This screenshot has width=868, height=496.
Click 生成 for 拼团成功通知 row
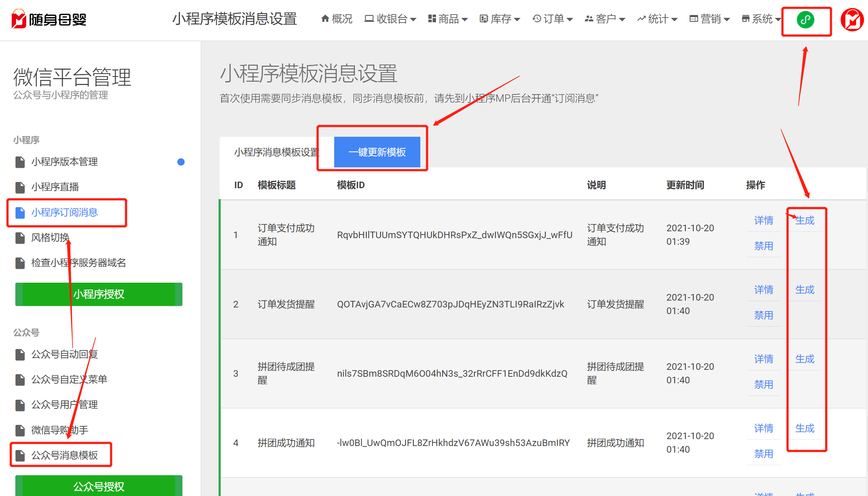tap(805, 428)
